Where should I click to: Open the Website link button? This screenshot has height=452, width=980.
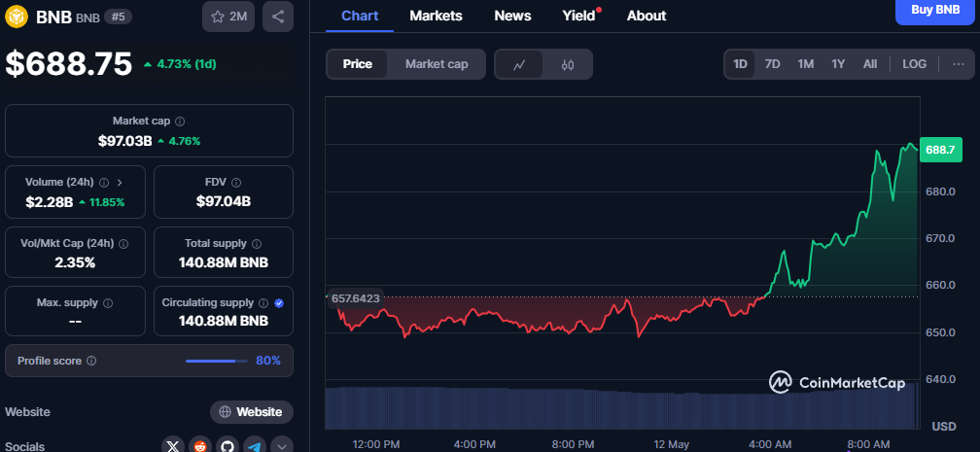[x=252, y=412]
